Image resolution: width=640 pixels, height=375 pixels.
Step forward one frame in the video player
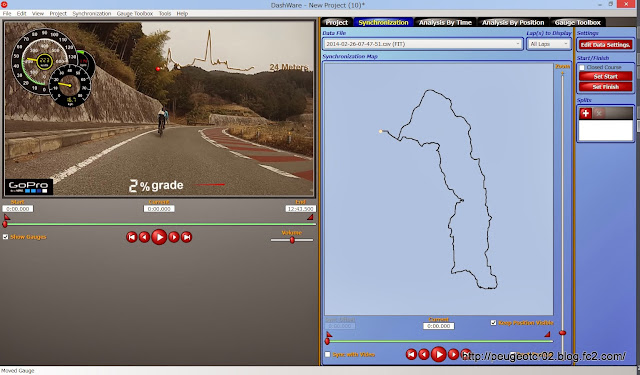click(x=174, y=237)
